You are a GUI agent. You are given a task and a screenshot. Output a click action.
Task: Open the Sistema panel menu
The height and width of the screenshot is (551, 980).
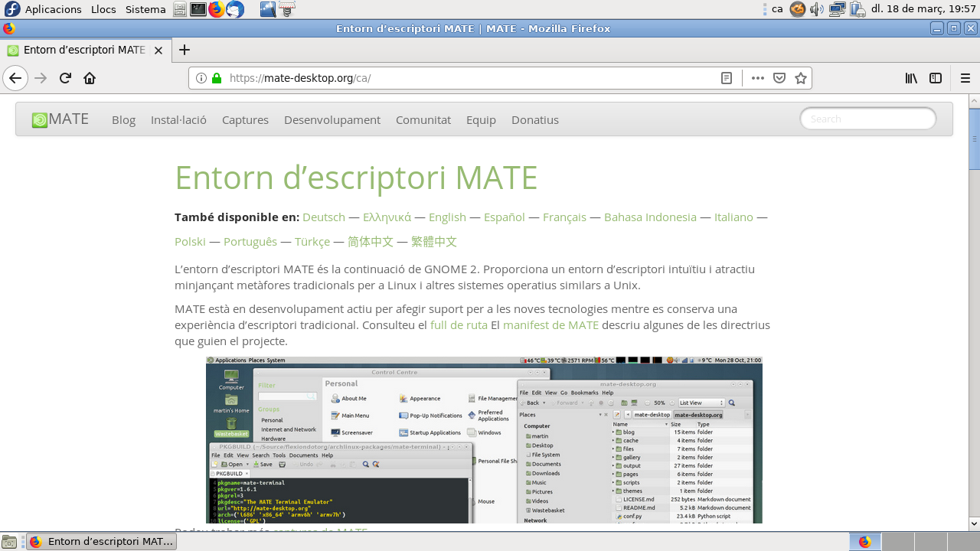[x=145, y=9]
